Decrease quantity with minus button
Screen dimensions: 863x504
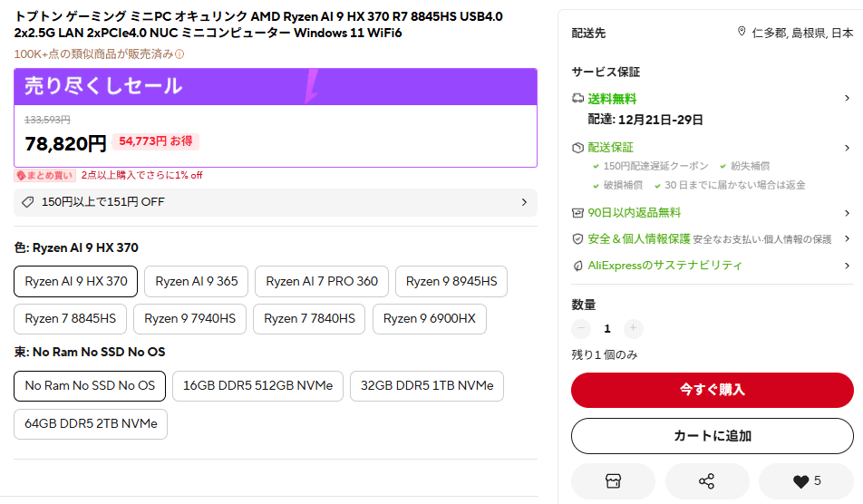coord(581,328)
